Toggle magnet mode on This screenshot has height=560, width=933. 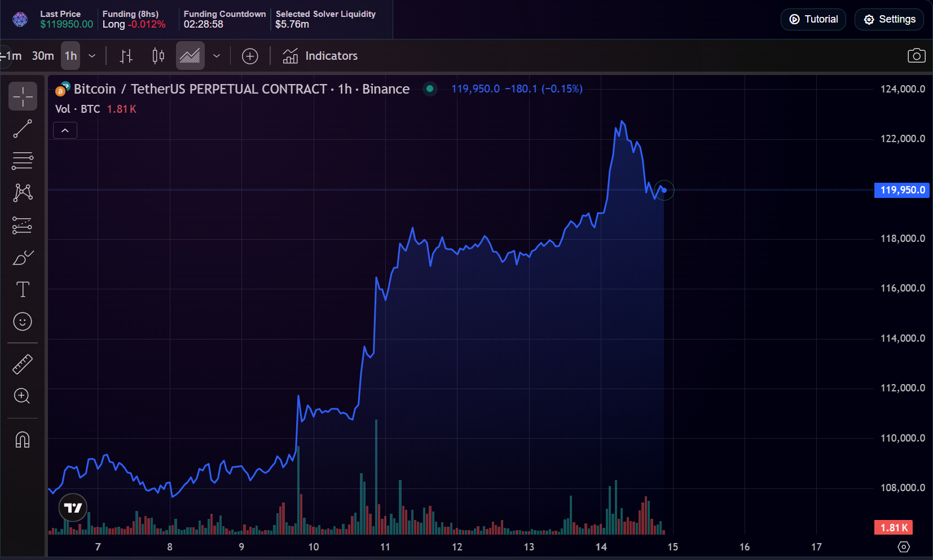tap(23, 439)
